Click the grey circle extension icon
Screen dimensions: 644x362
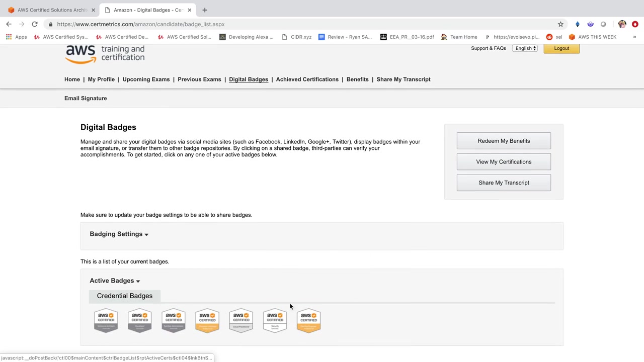603,24
